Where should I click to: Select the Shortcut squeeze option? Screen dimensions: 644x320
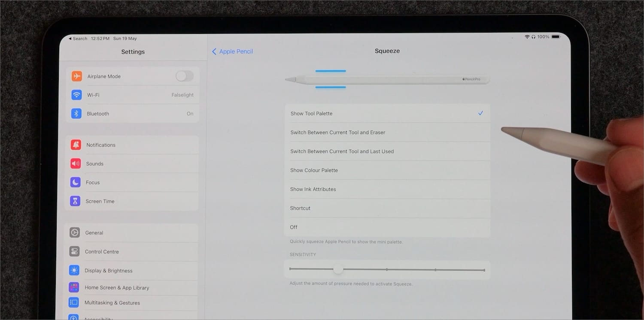[387, 208]
